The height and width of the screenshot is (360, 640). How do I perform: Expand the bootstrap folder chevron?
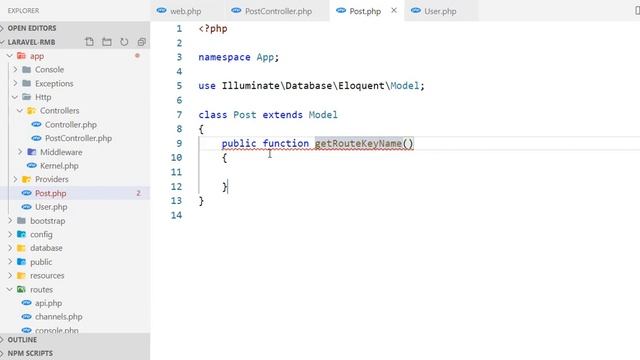[10, 220]
